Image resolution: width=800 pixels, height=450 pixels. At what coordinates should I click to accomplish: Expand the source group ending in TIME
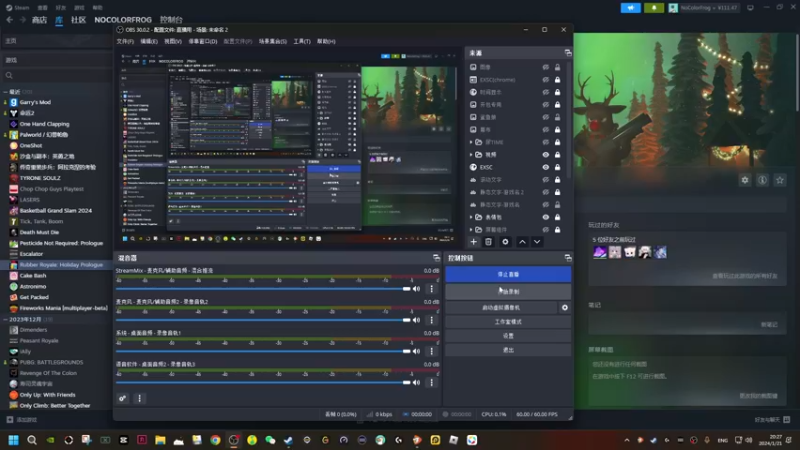tap(471, 142)
